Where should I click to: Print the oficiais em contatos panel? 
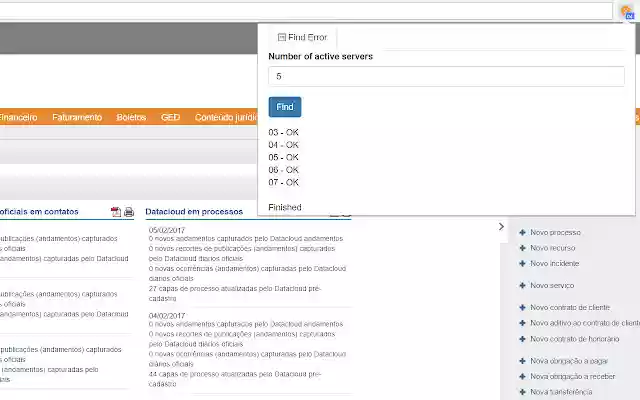point(129,212)
